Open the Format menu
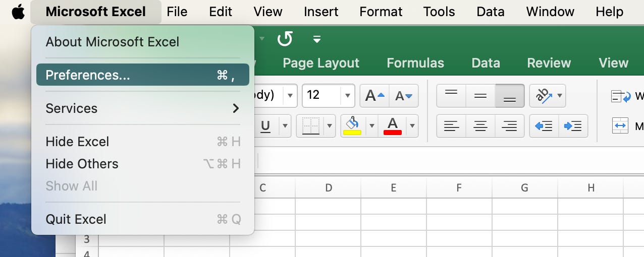 (x=381, y=12)
